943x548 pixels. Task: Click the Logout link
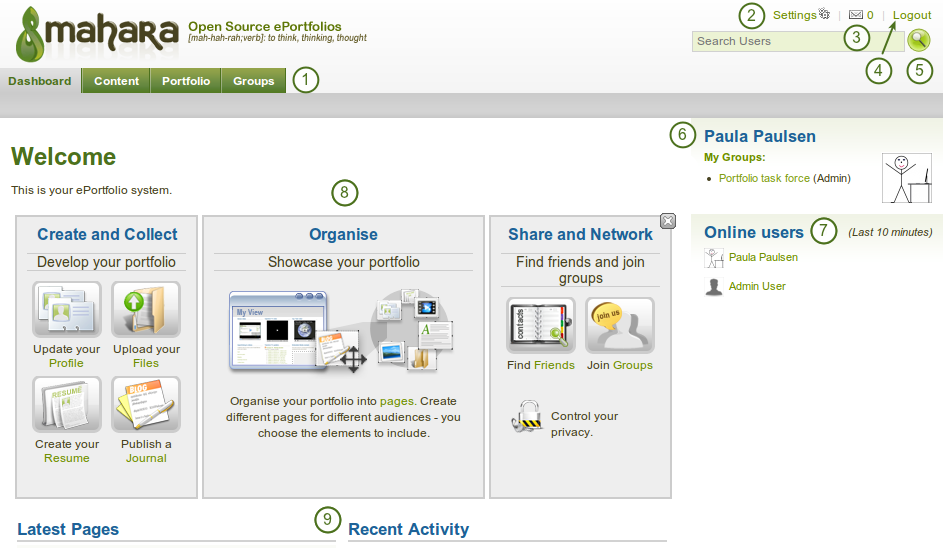(x=912, y=15)
